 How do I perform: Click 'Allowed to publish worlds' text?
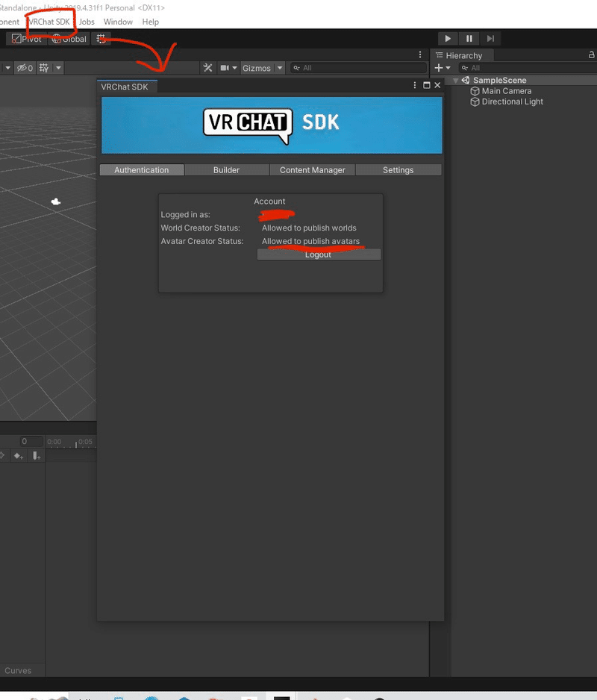pyautogui.click(x=309, y=228)
